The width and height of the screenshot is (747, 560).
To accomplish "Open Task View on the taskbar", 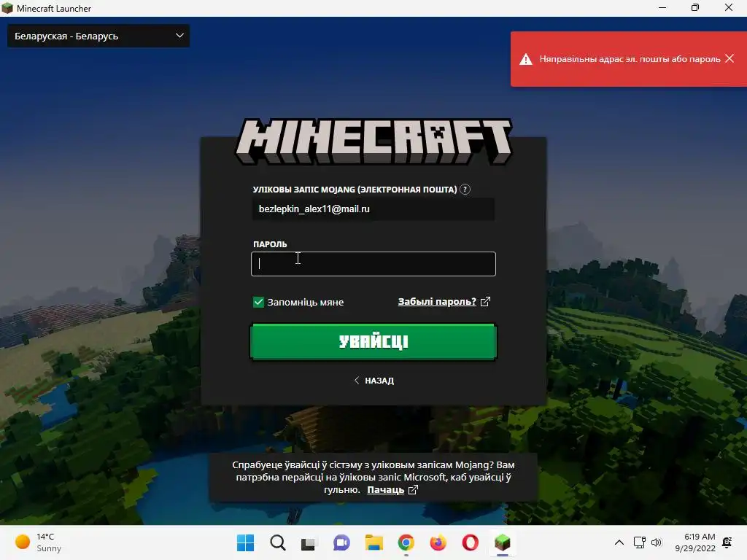I will point(309,543).
